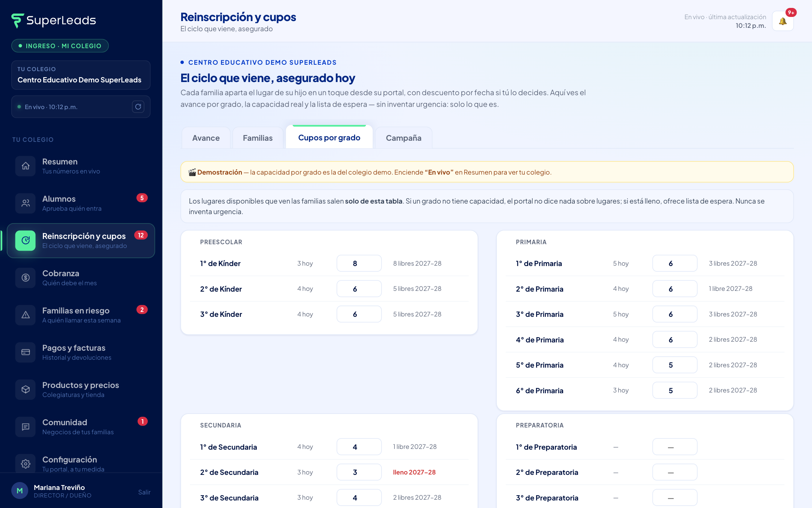
Task: Click the Mariana Treviño avatar
Action: click(20, 491)
